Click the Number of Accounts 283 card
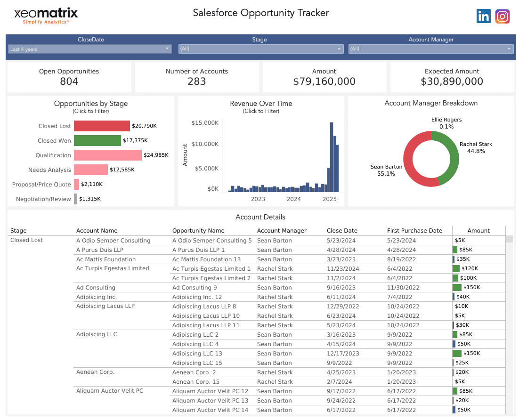Image resolution: width=519 pixels, height=420 pixels. pyautogui.click(x=196, y=77)
